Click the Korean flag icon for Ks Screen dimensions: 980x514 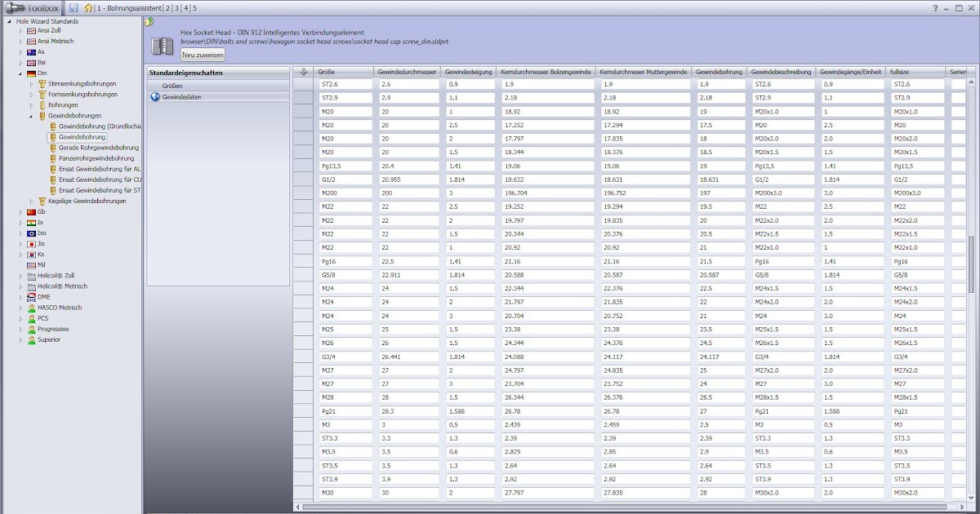[31, 255]
